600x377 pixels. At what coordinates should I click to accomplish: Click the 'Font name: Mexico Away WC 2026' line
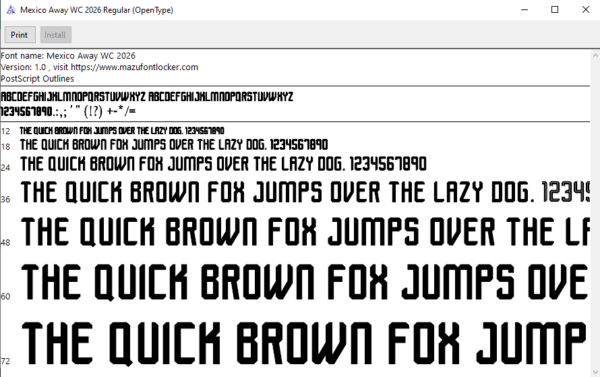(x=68, y=56)
